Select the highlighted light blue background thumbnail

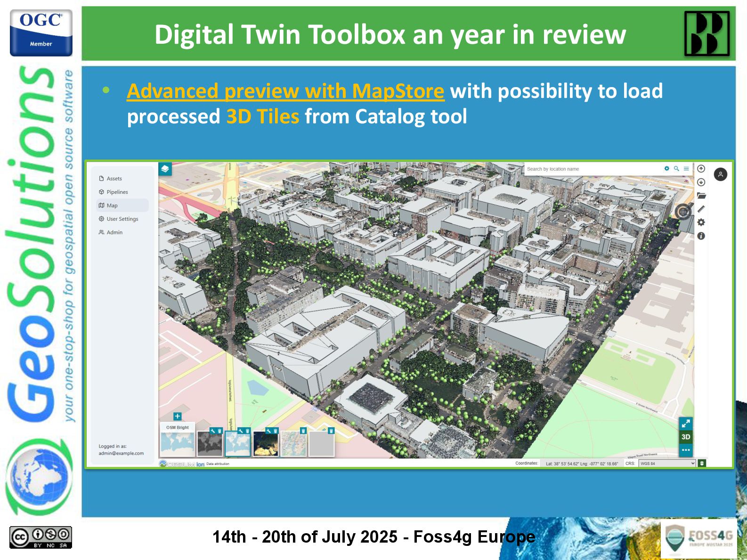click(237, 444)
